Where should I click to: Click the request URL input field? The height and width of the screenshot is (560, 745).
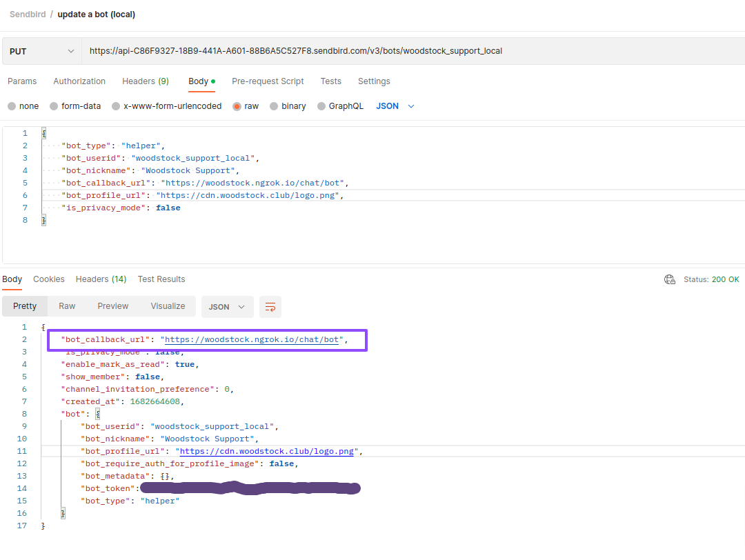[x=413, y=51]
